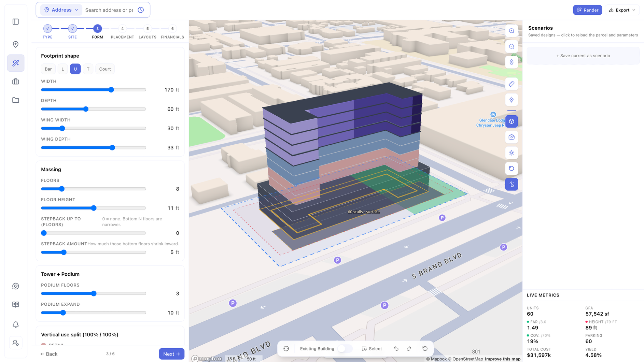Click the FLOORS slider handle
Image resolution: width=644 pixels, height=362 pixels.
tap(61, 189)
